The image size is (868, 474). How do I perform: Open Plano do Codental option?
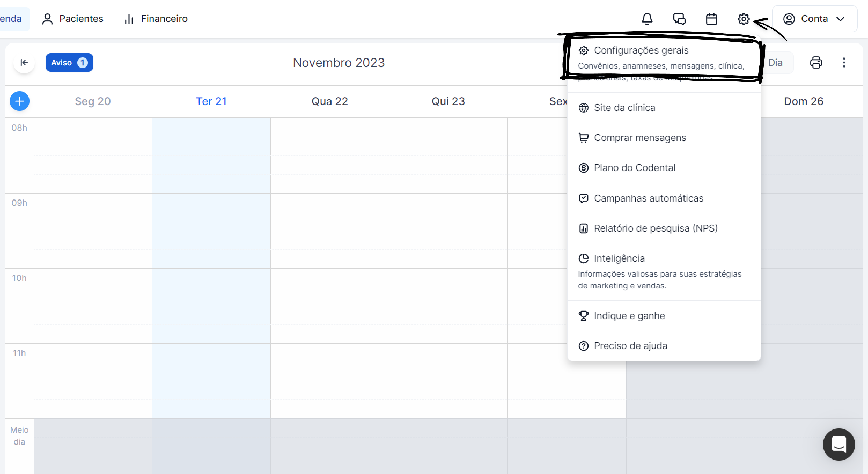[x=634, y=168]
